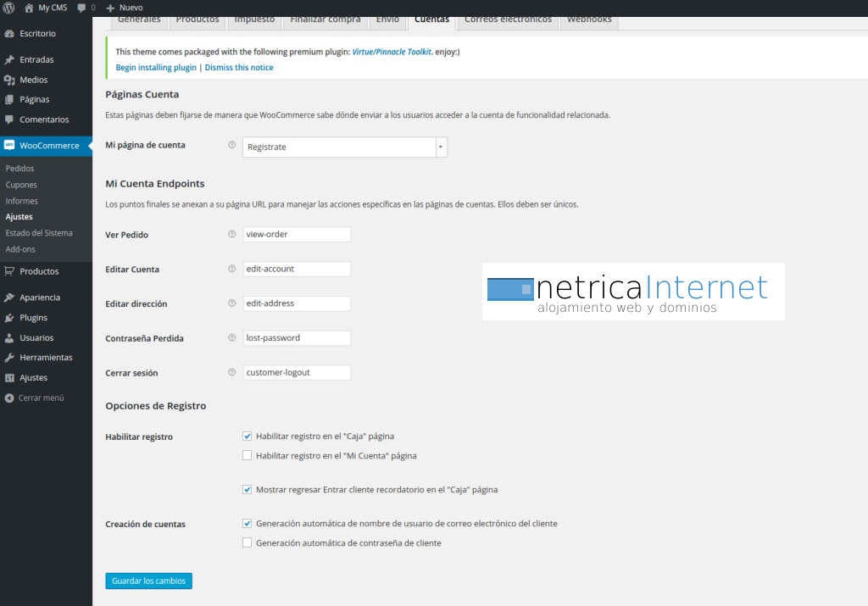The height and width of the screenshot is (606, 868).
Task: Open the Registrate page dropdown
Action: click(345, 147)
